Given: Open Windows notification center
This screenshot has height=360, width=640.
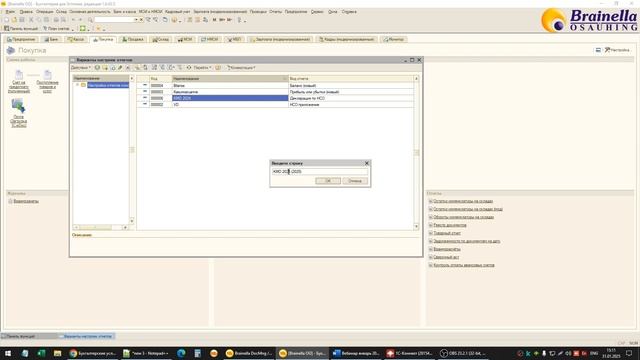Looking at the screenshot, I should pos(629,353).
